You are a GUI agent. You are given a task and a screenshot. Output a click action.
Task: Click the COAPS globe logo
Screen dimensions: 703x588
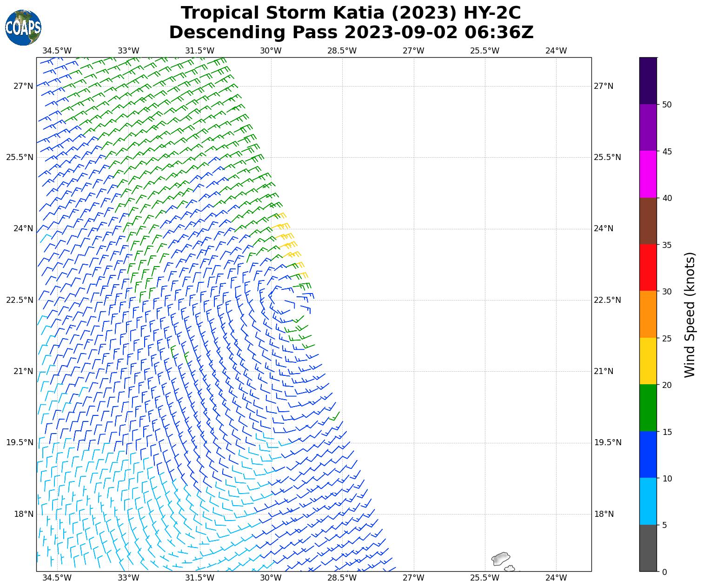click(23, 27)
